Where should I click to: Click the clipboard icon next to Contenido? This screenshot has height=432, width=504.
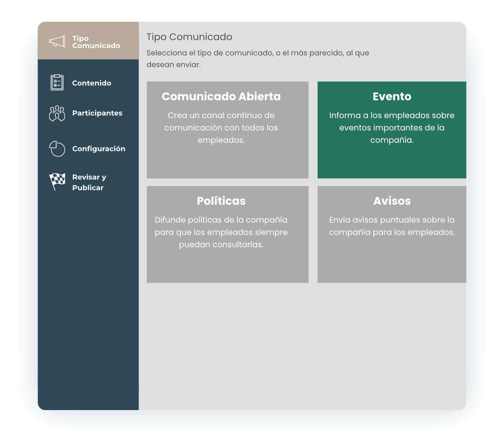tap(57, 82)
